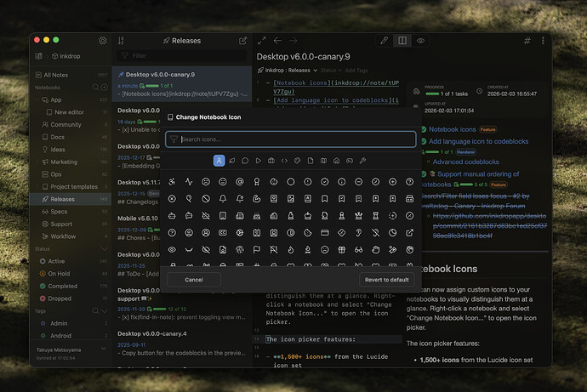Open the settings gear in the sidebar header

click(103, 40)
